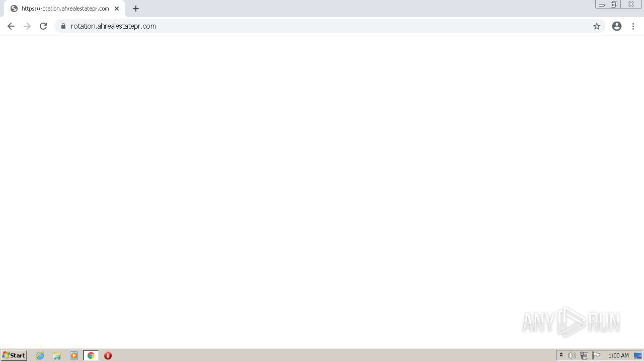Viewport: 644px width, 362px height.
Task: Click the forward navigation arrow
Action: coord(27,26)
